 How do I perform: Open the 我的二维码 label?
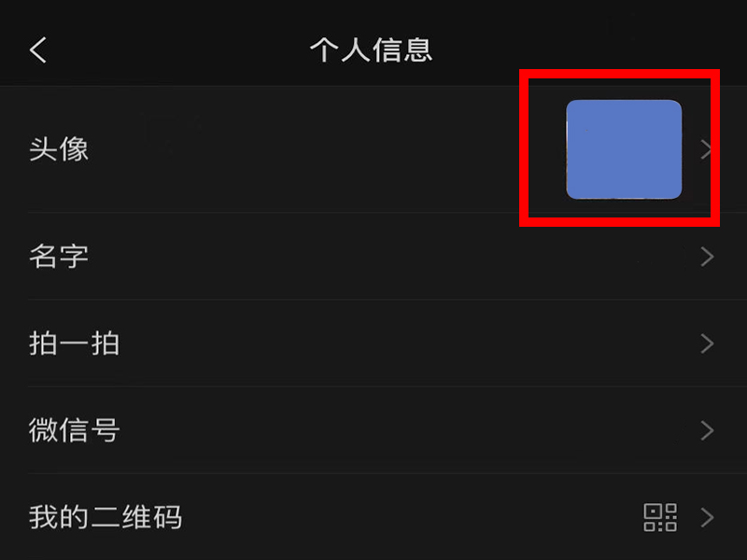point(106,517)
